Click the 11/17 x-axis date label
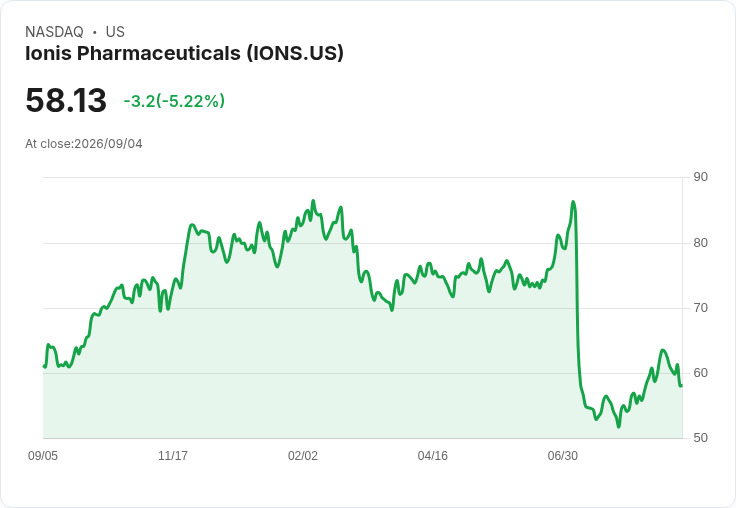 173,456
